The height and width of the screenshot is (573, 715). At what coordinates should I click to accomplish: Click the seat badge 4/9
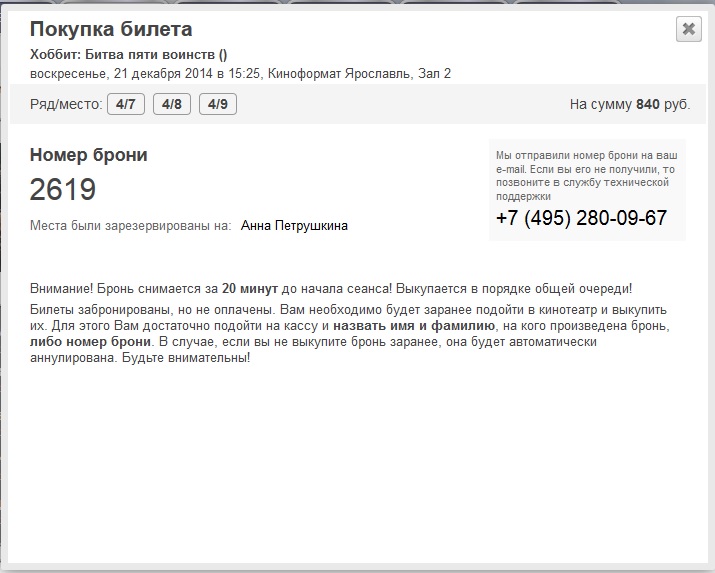(x=218, y=104)
